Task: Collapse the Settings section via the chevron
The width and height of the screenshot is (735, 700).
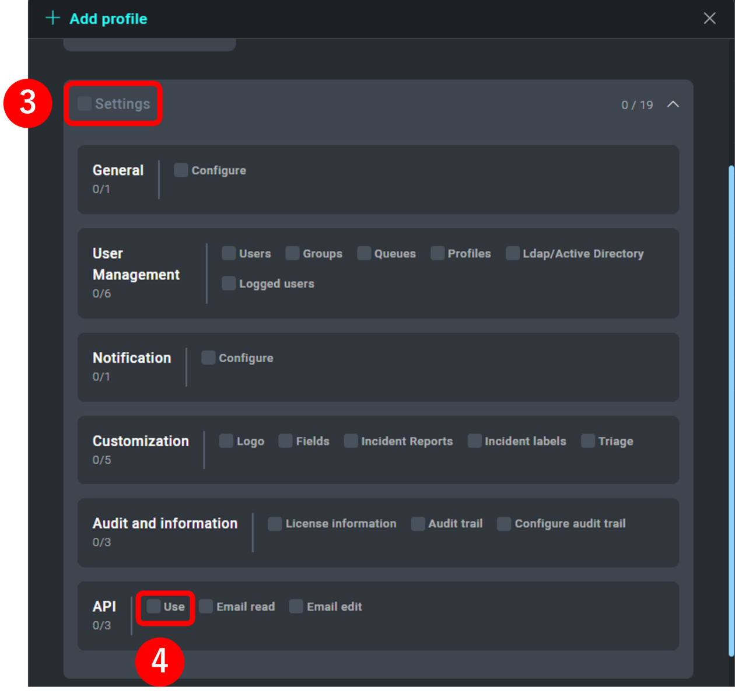Action: (x=674, y=105)
